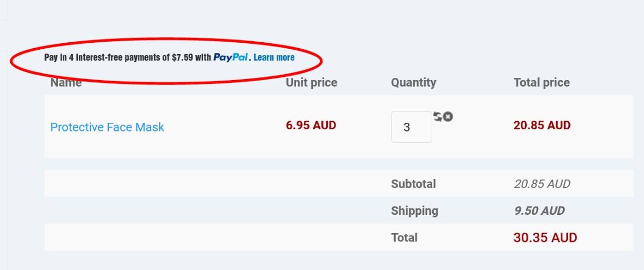Remove Protective Face Mask with the X icon
The height and width of the screenshot is (270, 644).
pos(448,116)
